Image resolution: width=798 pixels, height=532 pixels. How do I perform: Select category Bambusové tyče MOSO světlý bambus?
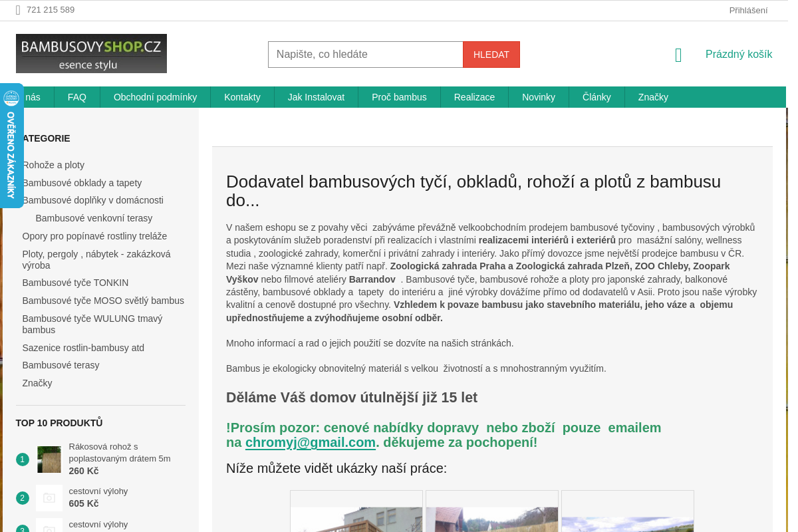point(103,301)
